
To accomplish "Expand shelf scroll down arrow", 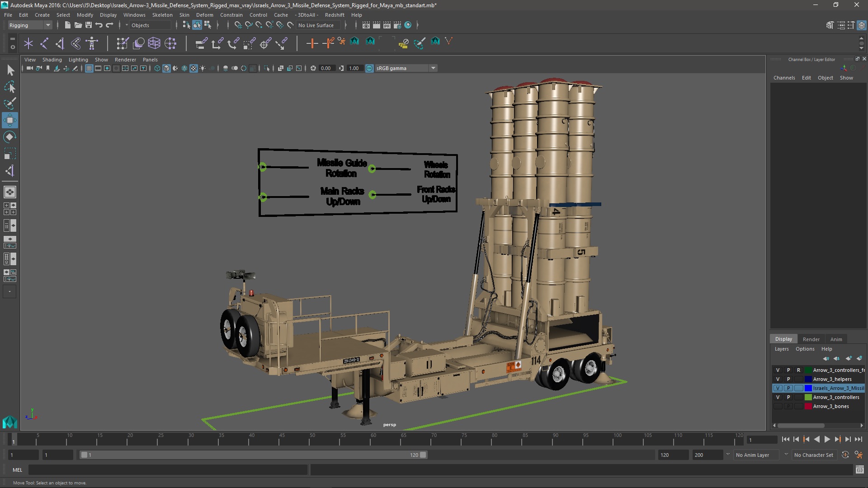I will 861,48.
